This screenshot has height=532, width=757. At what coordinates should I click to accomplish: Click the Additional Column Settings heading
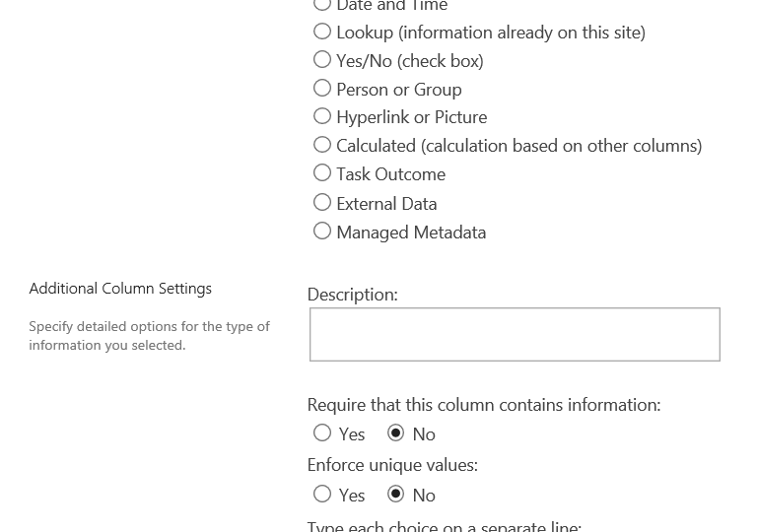point(120,289)
